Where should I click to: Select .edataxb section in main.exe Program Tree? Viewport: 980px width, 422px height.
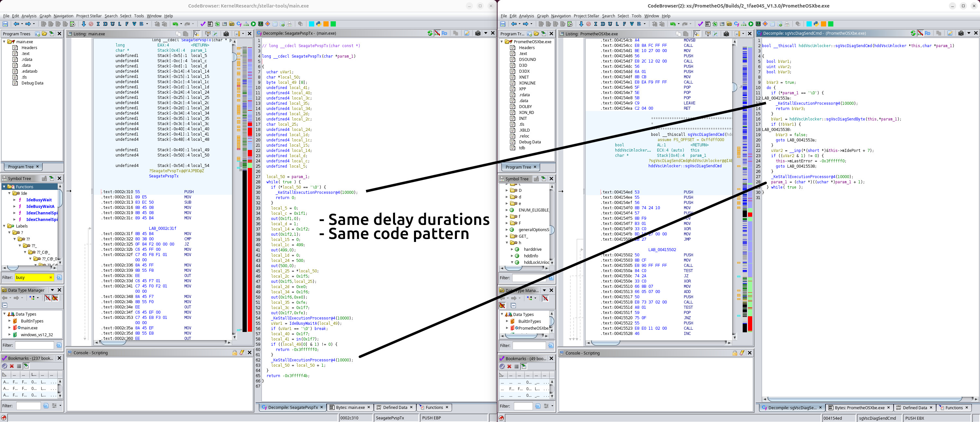[x=29, y=71]
